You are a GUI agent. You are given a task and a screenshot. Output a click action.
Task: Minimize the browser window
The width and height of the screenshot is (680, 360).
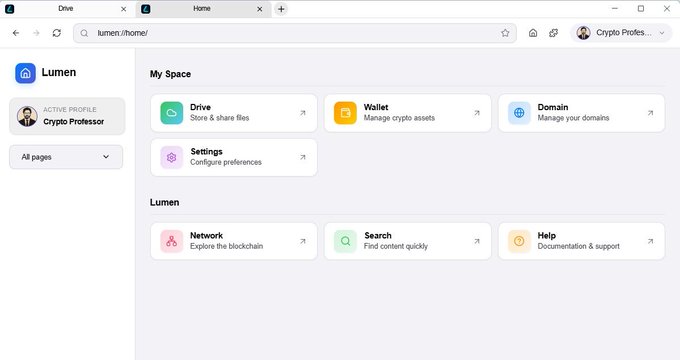(x=615, y=9)
